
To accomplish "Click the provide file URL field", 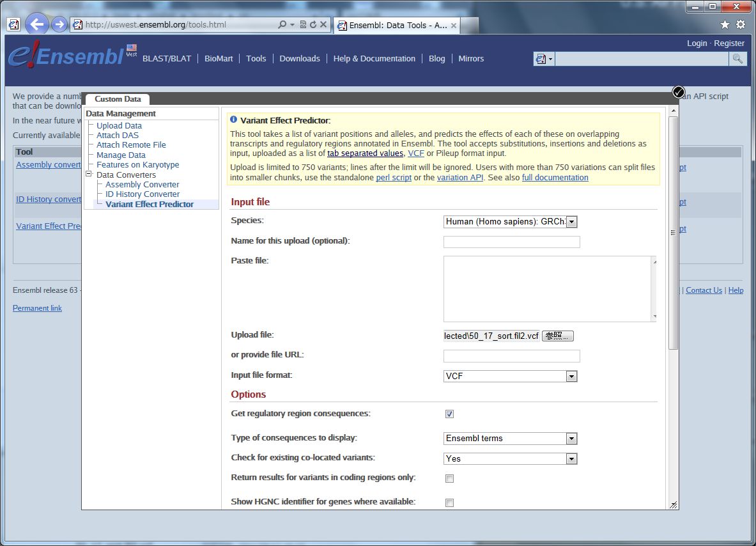I will click(x=511, y=357).
